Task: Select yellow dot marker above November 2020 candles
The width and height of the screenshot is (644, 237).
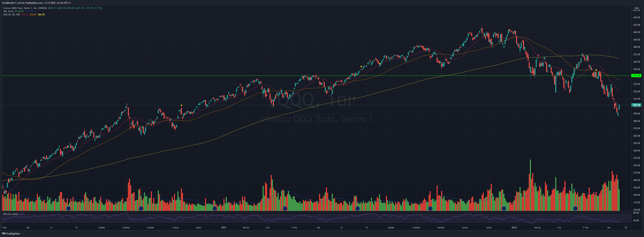Action: (x=181, y=105)
